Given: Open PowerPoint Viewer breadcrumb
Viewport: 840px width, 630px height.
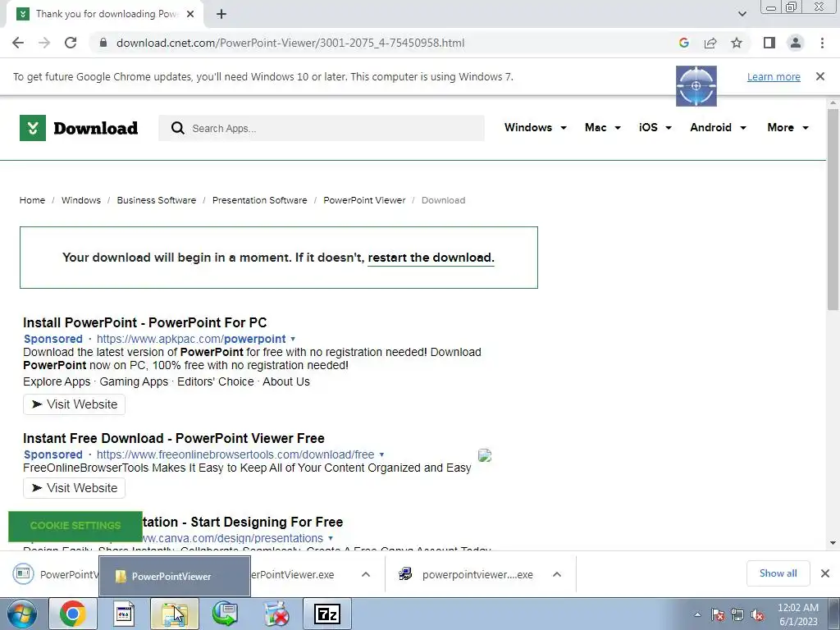Looking at the screenshot, I should pos(364,200).
